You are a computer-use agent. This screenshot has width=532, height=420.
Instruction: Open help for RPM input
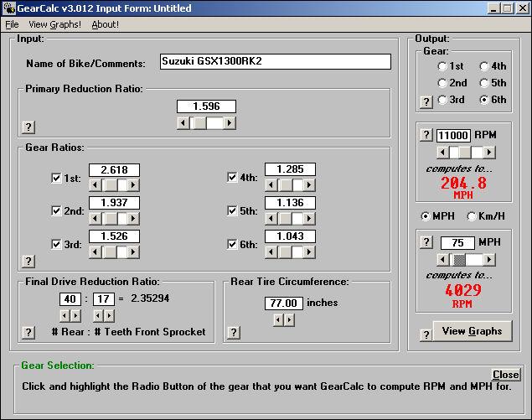[426, 135]
